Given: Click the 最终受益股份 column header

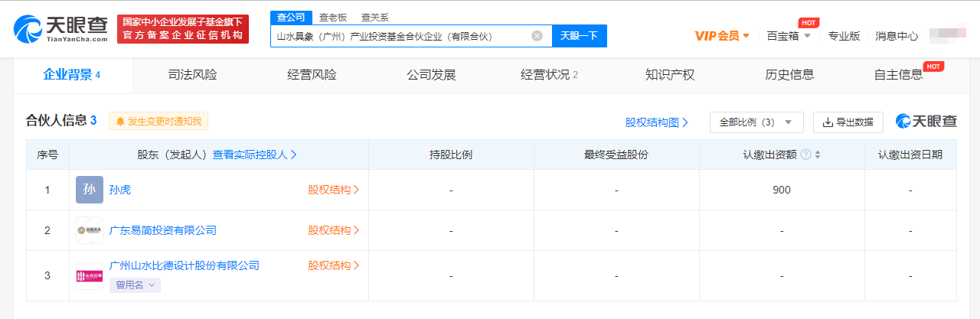Looking at the screenshot, I should click(616, 155).
